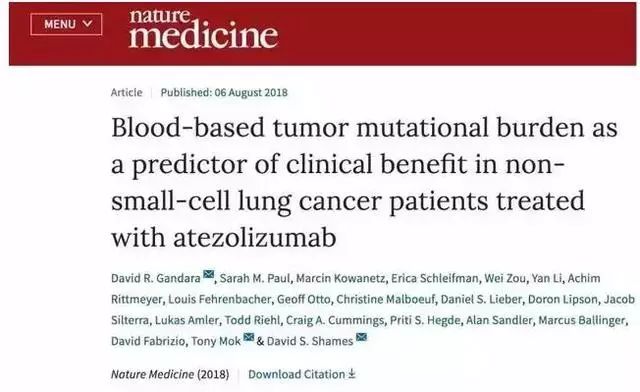Click the Nature Medicine journal name in italics

pos(153,374)
